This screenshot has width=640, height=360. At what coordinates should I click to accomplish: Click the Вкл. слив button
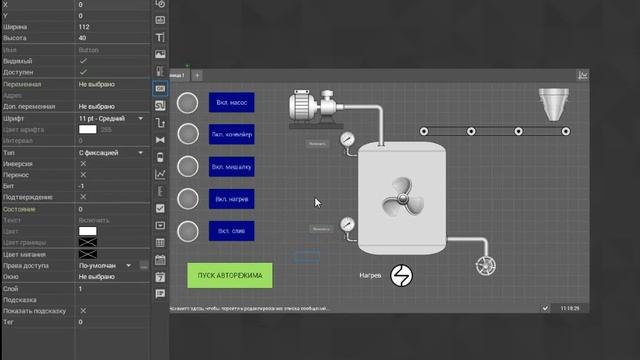(231, 231)
